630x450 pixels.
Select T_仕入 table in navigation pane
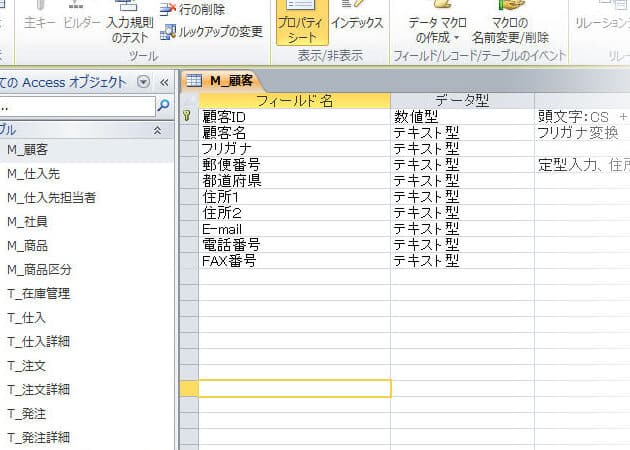pyautogui.click(x=86, y=318)
